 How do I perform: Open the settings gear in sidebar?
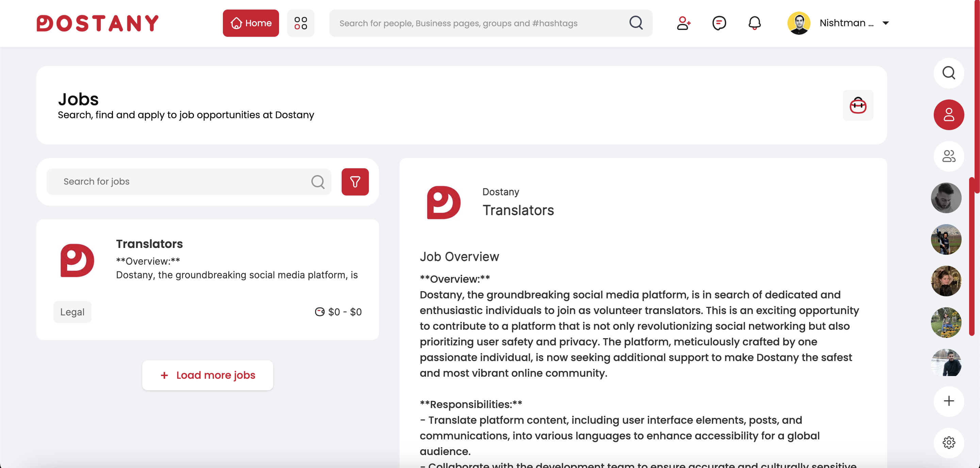[948, 442]
